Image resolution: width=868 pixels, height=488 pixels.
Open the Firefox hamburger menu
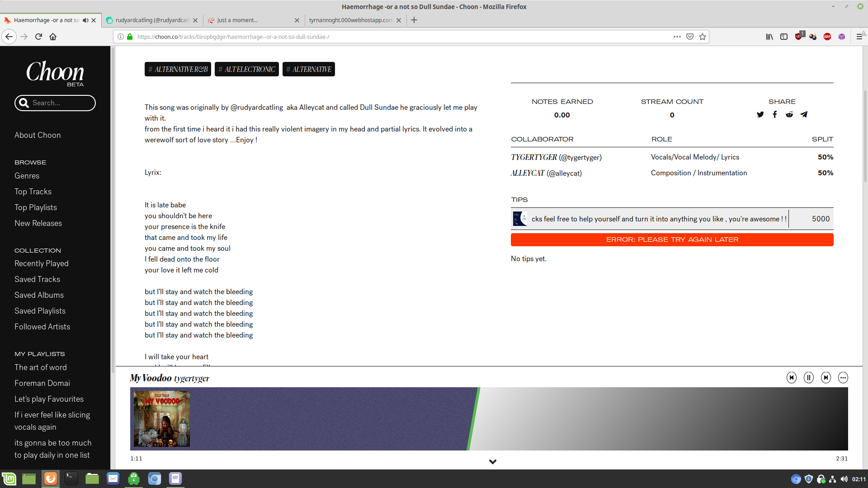859,37
